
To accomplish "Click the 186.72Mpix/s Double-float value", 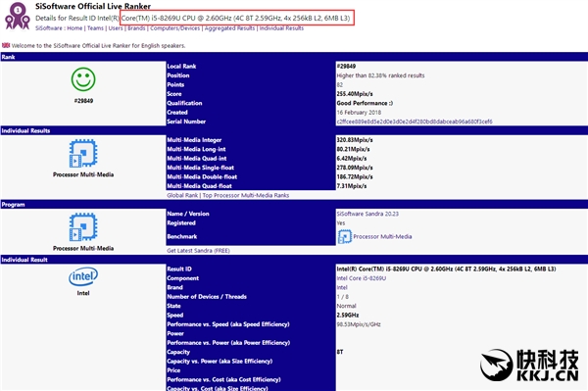I will (x=355, y=177).
